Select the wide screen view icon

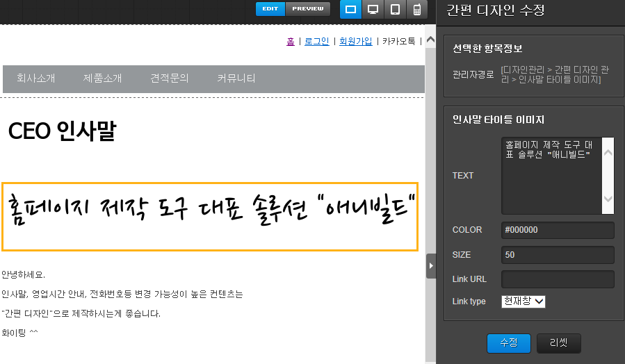pos(351,10)
